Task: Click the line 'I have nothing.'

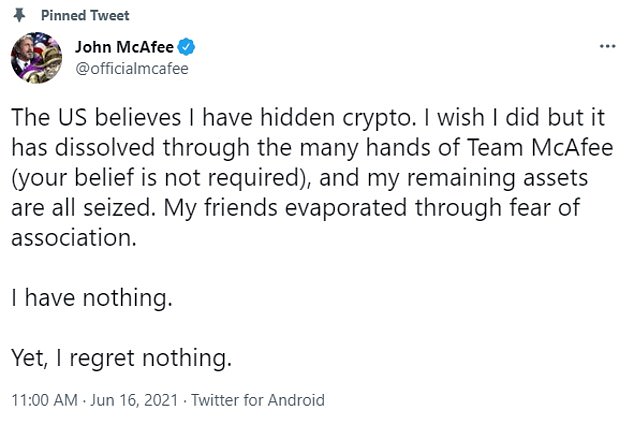Action: 92,298
